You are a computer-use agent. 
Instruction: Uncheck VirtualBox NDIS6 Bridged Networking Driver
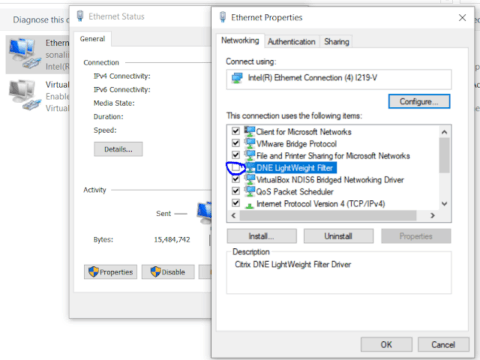[236, 179]
